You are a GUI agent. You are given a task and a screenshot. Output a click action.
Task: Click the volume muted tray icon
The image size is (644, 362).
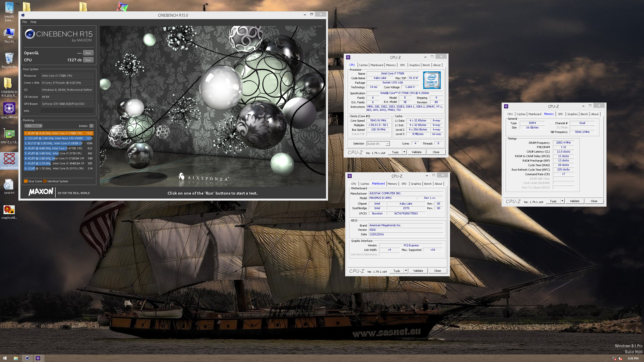point(620,359)
